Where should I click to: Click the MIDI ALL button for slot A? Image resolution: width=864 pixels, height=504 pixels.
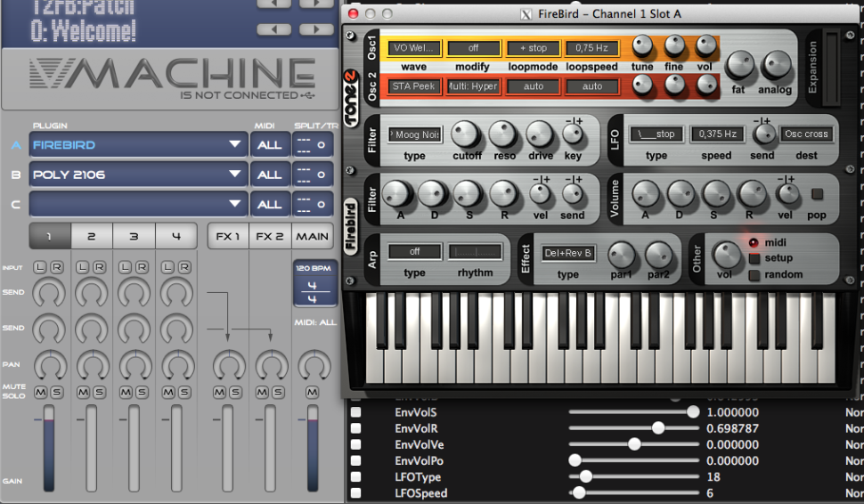pyautogui.click(x=270, y=145)
